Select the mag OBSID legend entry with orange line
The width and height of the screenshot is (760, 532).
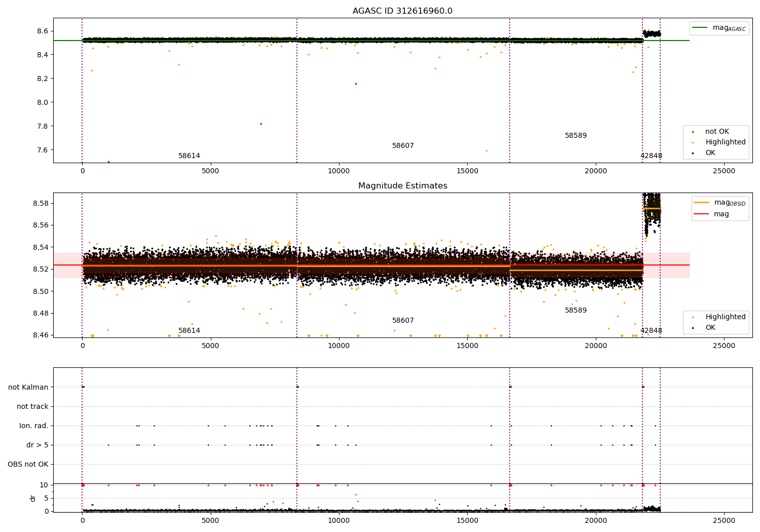pos(720,203)
